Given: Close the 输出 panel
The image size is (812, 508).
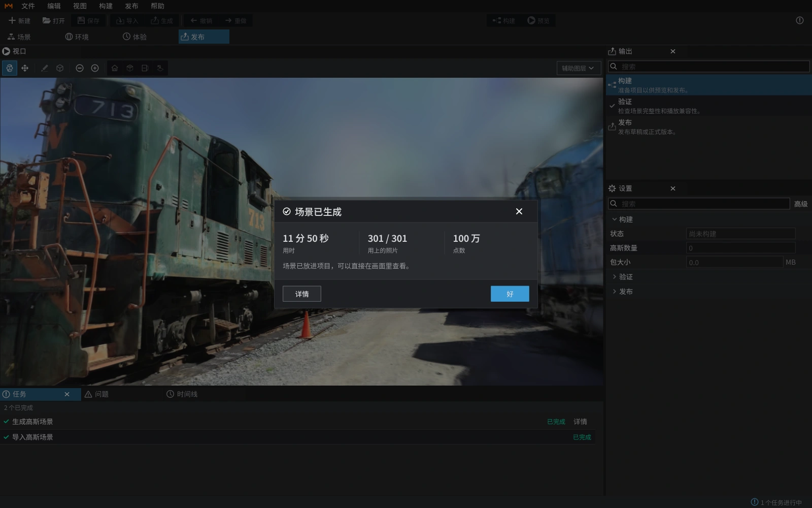Looking at the screenshot, I should point(673,51).
